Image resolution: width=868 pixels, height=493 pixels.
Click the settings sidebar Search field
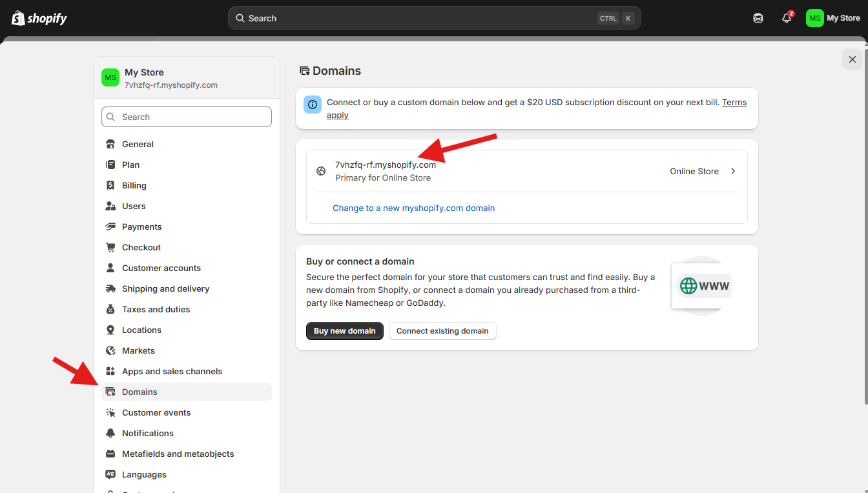(187, 117)
